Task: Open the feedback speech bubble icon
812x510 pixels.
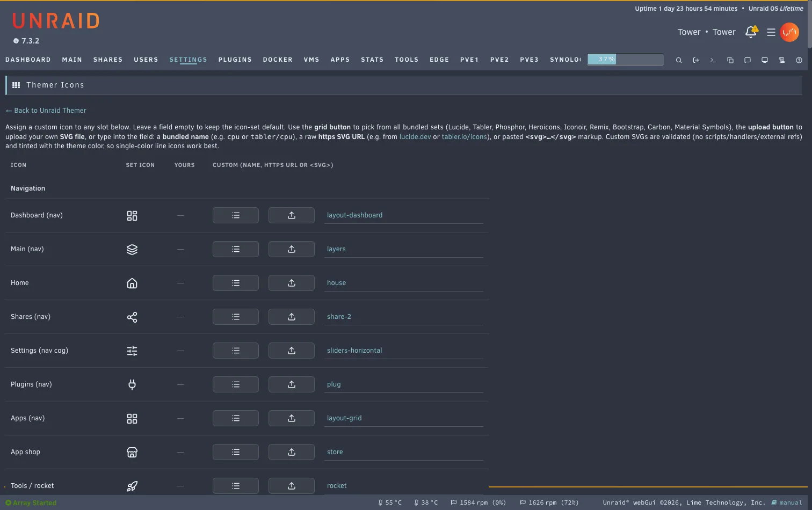Action: [x=748, y=60]
